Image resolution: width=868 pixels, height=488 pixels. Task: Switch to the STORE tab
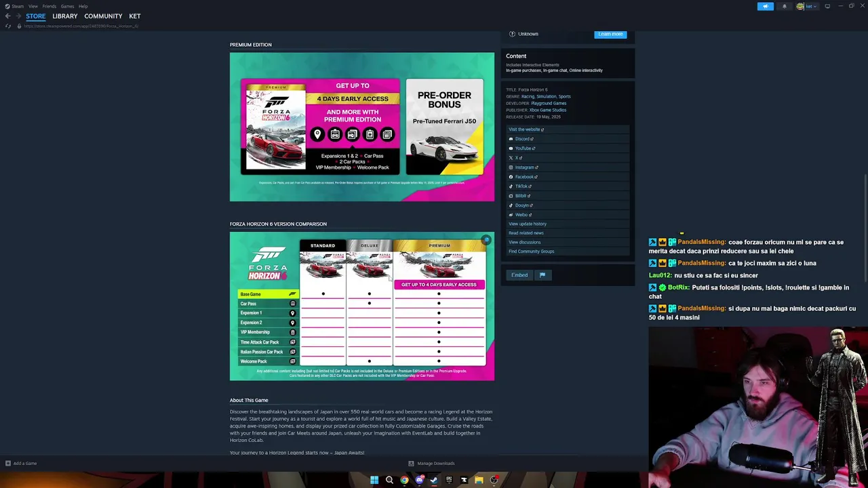click(x=35, y=16)
